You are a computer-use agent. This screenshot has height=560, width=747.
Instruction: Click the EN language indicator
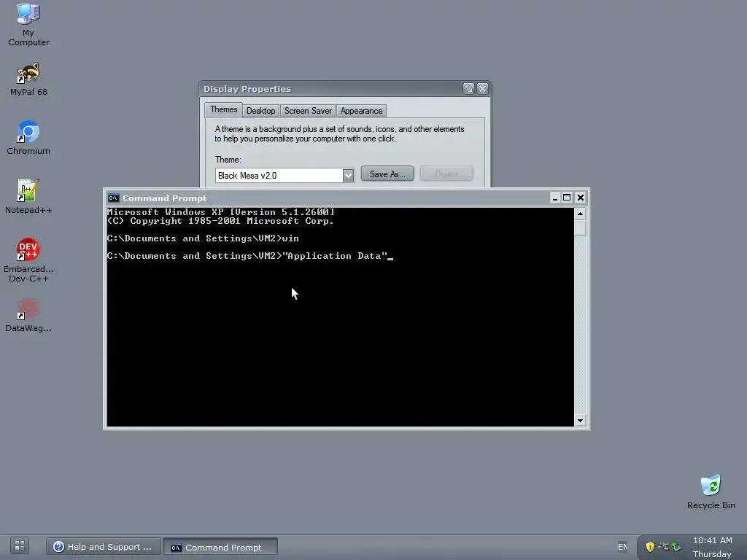click(x=623, y=547)
